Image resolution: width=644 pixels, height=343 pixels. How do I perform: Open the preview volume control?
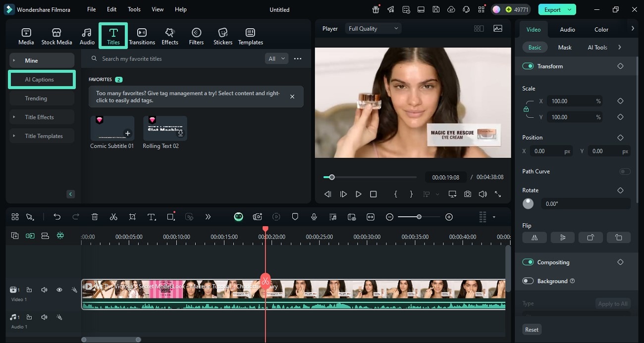(483, 195)
